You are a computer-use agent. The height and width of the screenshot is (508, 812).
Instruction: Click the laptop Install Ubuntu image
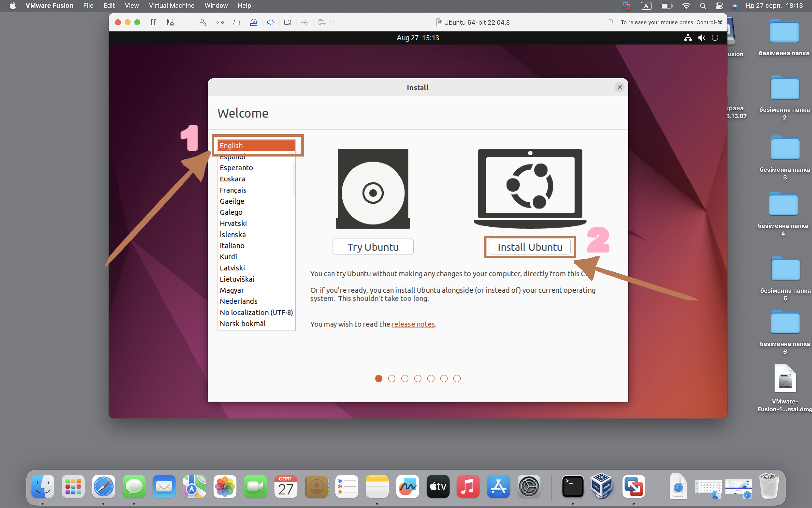tap(530, 189)
